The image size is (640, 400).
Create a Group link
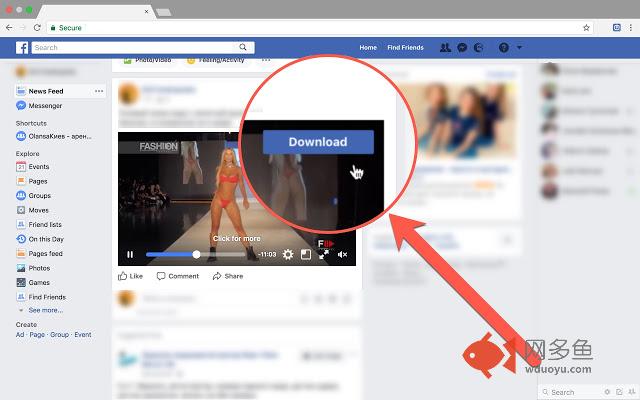60,335
